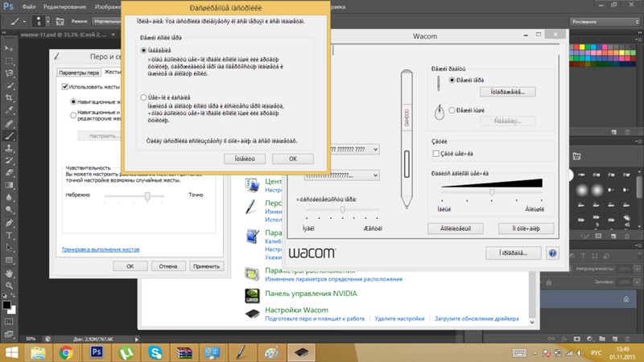Viewport: 644px width, 362px height.
Task: Select 'Навигационные и редакторские жесты' radio button
Action: 73,115
